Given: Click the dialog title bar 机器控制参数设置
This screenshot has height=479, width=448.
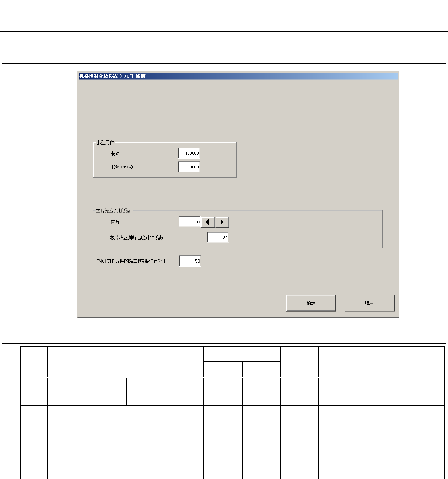Looking at the screenshot, I should point(238,76).
